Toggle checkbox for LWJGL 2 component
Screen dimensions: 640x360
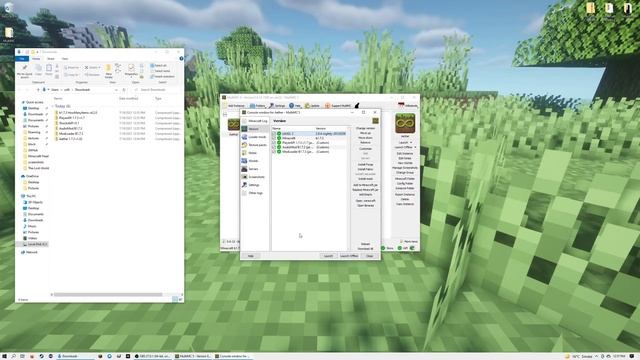274,133
